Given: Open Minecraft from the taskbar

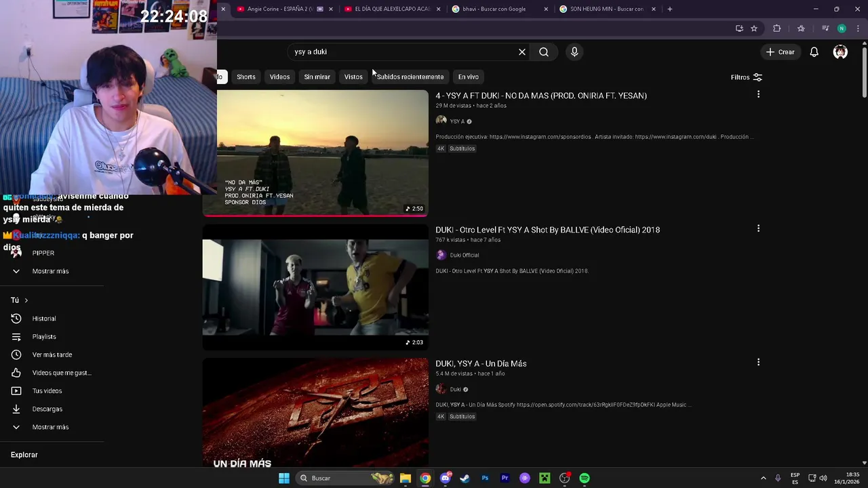Looking at the screenshot, I should (545, 479).
